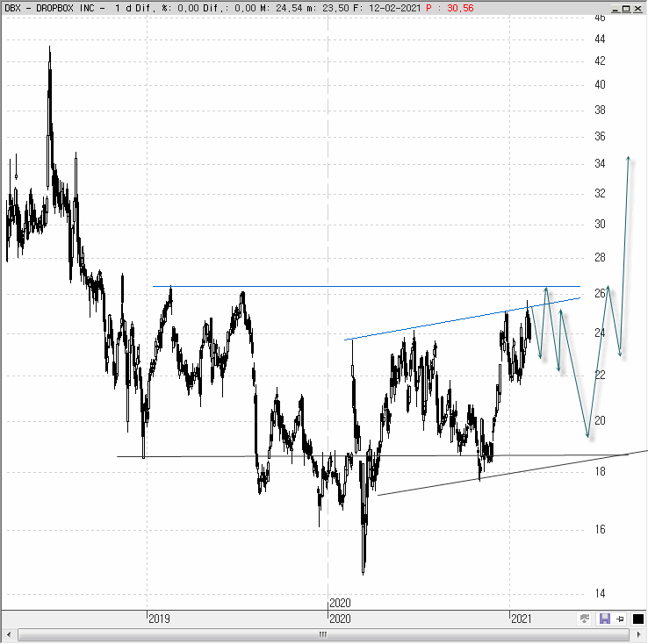Minimize the DBX chart window
Viewport: 648px width, 644px height.
click(x=616, y=8)
